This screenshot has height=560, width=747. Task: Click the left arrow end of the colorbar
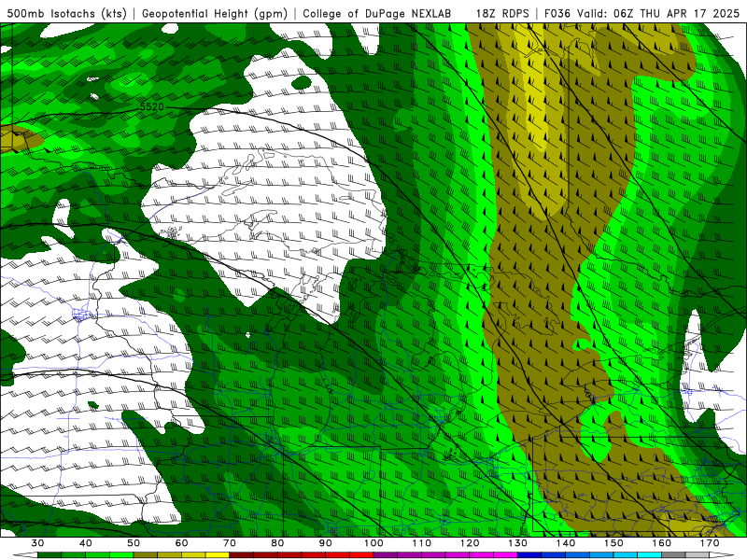[25, 555]
